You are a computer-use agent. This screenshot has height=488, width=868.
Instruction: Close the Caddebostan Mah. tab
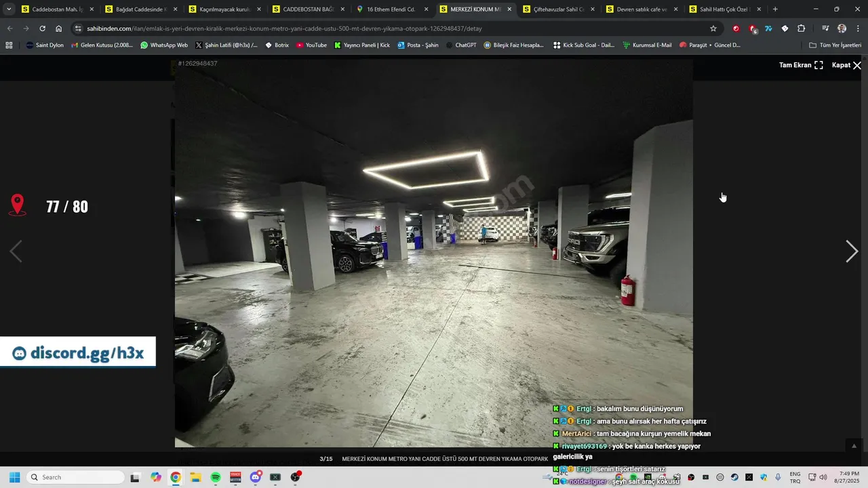92,9
